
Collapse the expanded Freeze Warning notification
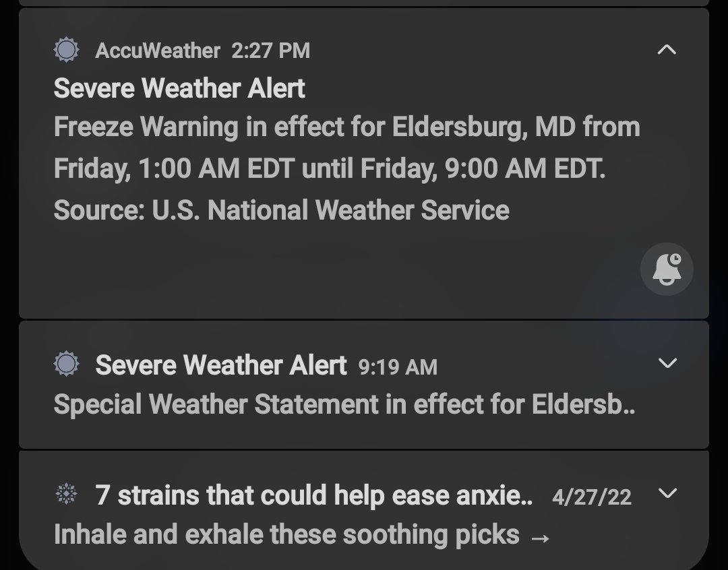[x=667, y=49]
